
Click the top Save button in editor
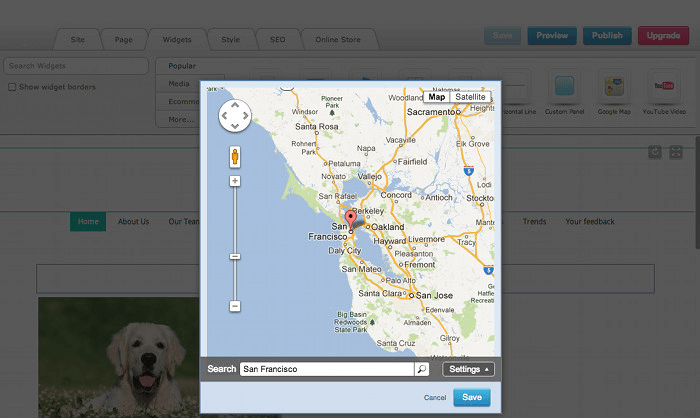click(503, 36)
